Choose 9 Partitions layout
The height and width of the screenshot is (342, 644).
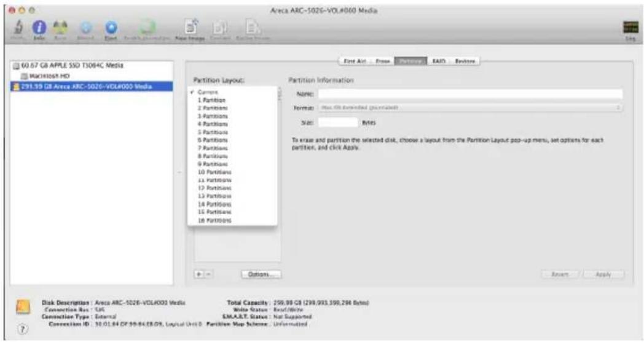point(232,164)
